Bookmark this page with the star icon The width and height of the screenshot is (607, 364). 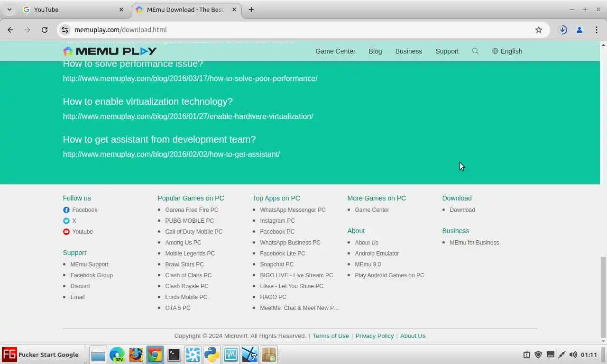coord(539,30)
